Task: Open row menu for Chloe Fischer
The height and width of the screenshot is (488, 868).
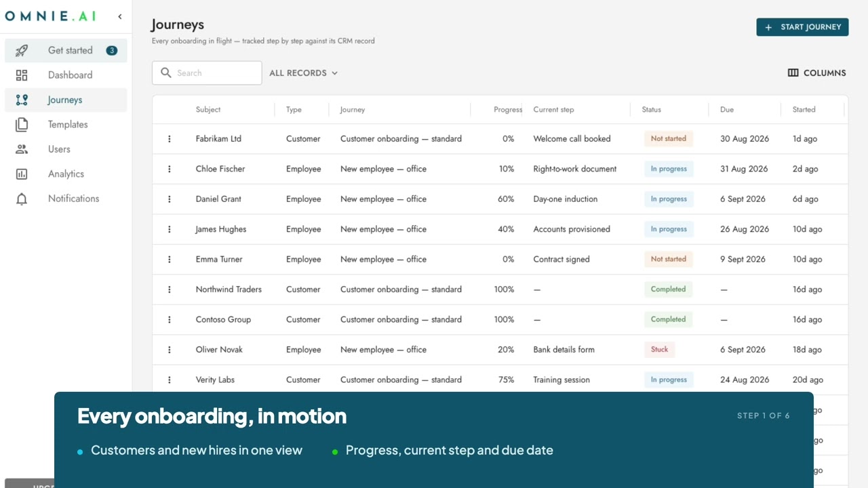Action: point(170,169)
